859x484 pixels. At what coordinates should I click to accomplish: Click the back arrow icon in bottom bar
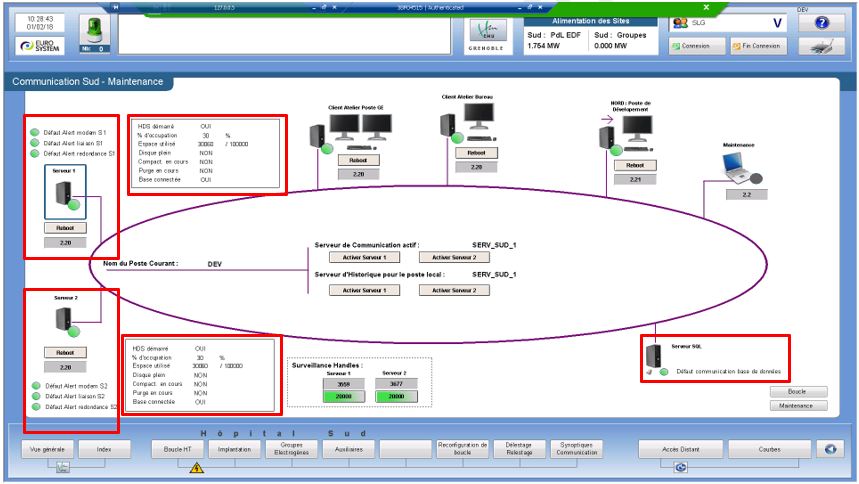coord(828,449)
